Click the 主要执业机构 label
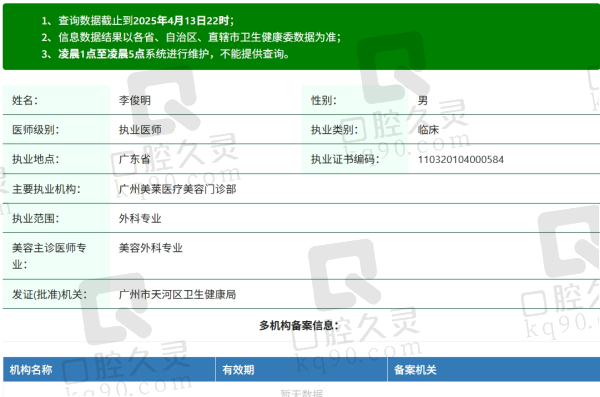Screen dimensions: 600x397 pyautogui.click(x=46, y=189)
